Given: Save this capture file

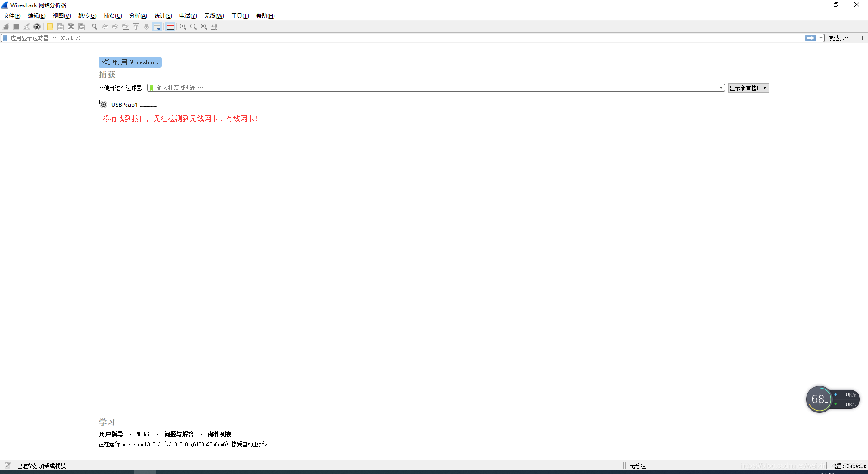Looking at the screenshot, I should [61, 27].
